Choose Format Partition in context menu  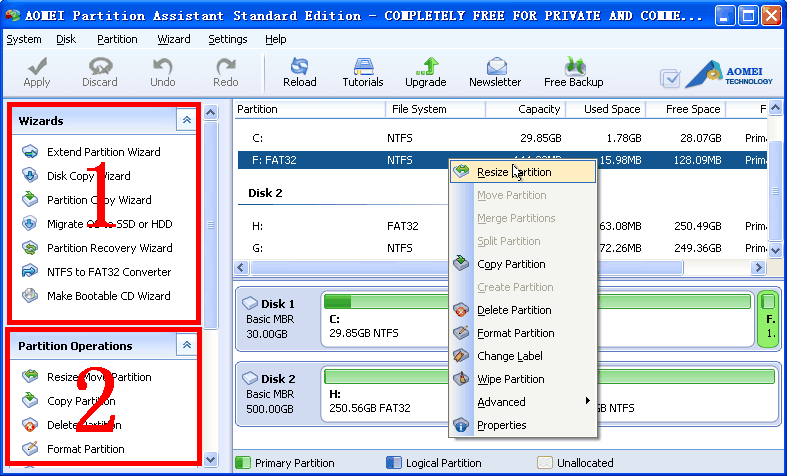pos(522,333)
